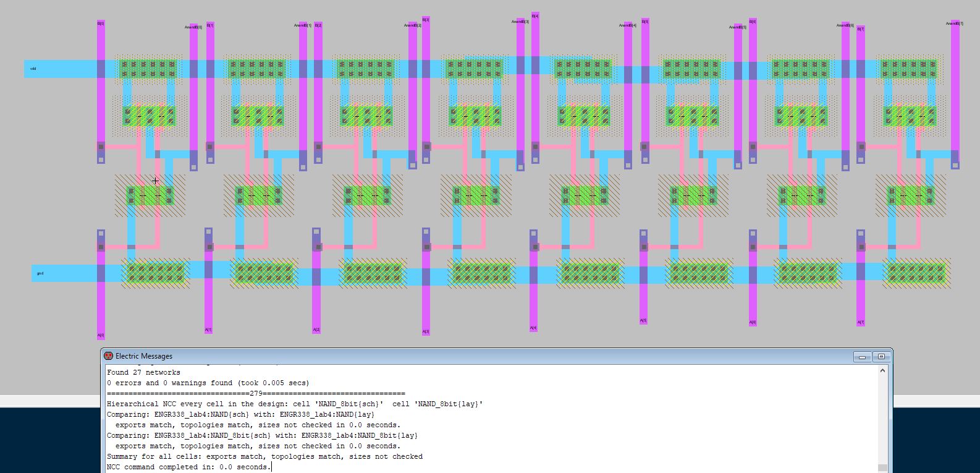Minimize the Electric Messages window
This screenshot has height=473, width=980.
862,357
